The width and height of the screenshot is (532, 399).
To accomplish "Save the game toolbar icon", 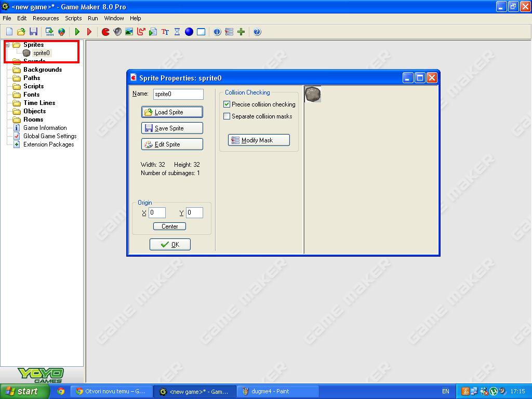I will point(33,32).
